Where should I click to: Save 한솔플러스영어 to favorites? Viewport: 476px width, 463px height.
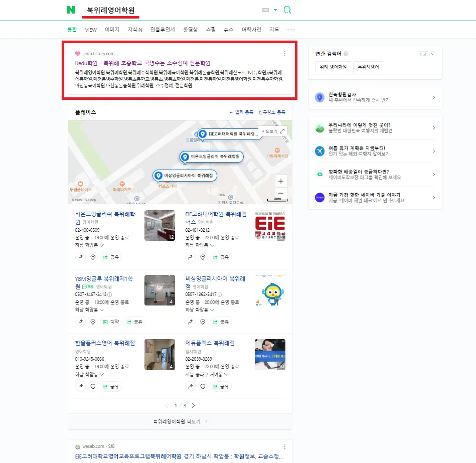pyautogui.click(x=93, y=386)
